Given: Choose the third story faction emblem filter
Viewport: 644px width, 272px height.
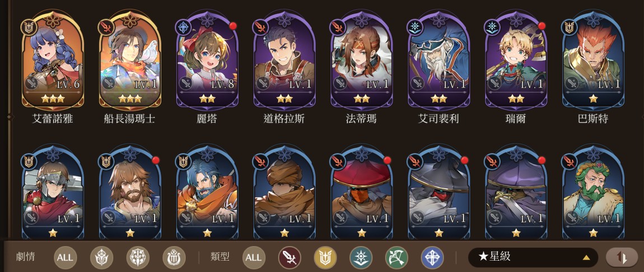Looking at the screenshot, I should tap(174, 257).
